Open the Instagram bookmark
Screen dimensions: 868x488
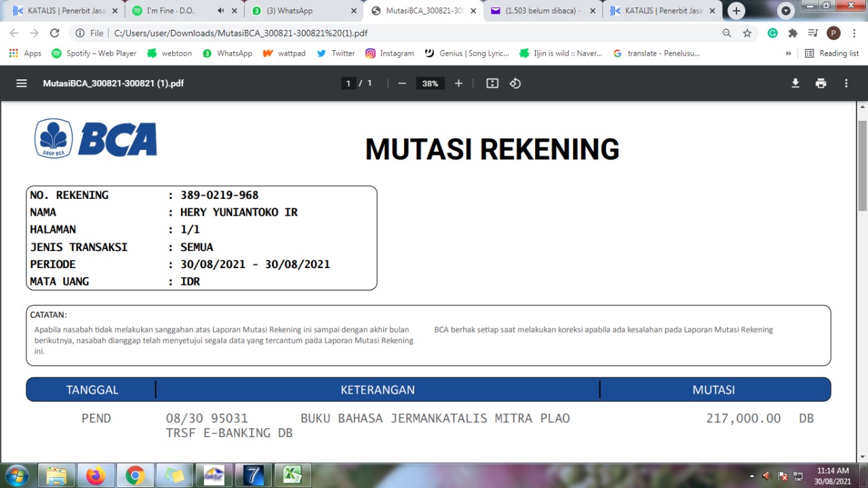click(390, 53)
